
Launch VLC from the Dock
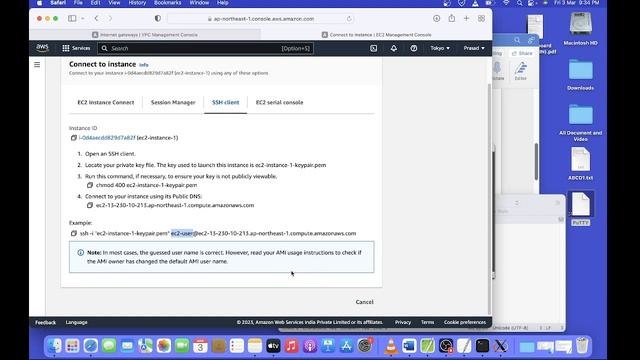tap(391, 346)
